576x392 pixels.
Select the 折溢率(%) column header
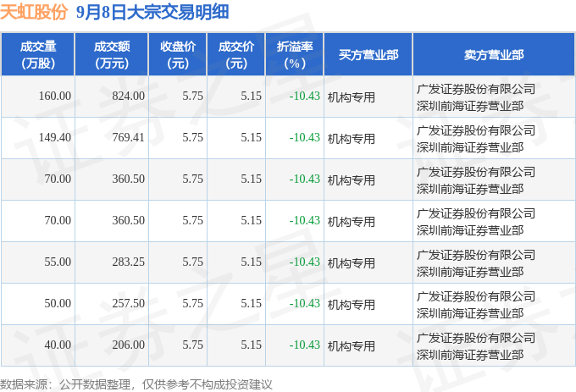[x=295, y=55]
